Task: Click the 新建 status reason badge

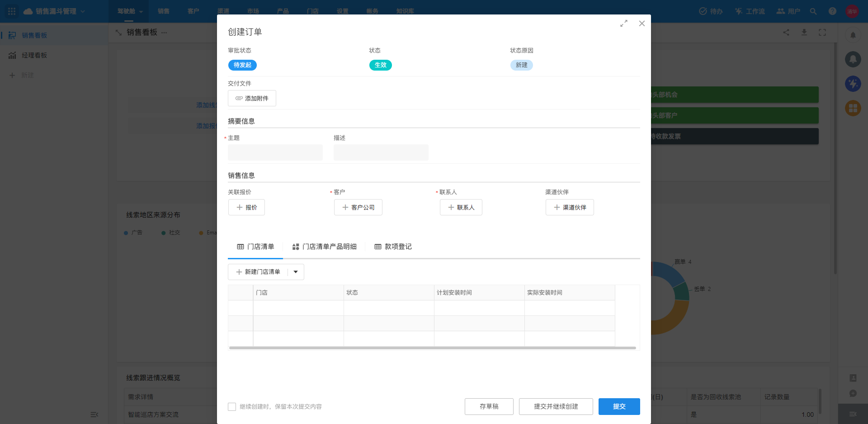Action: (522, 65)
